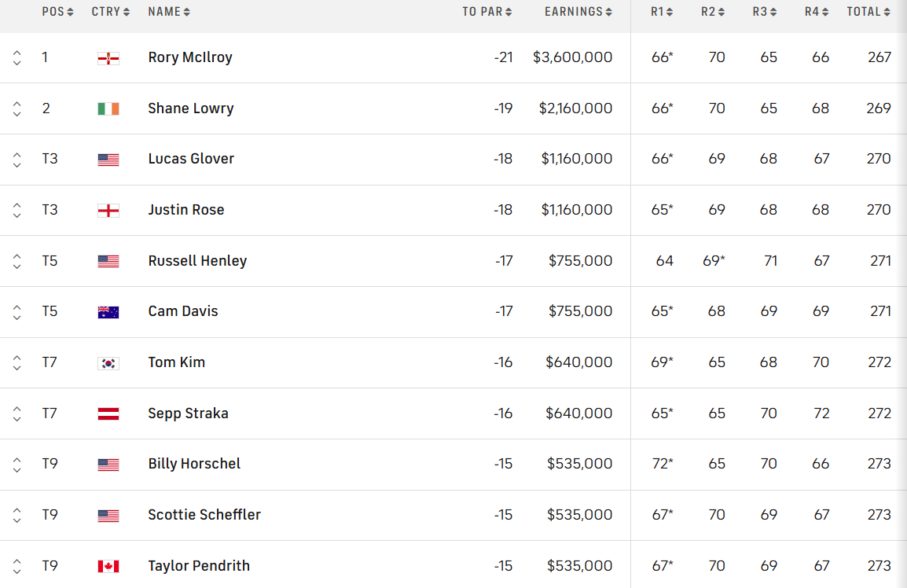Viewport: 907px width, 588px height.
Task: Sort by TO PAR column header
Action: pyautogui.click(x=487, y=12)
